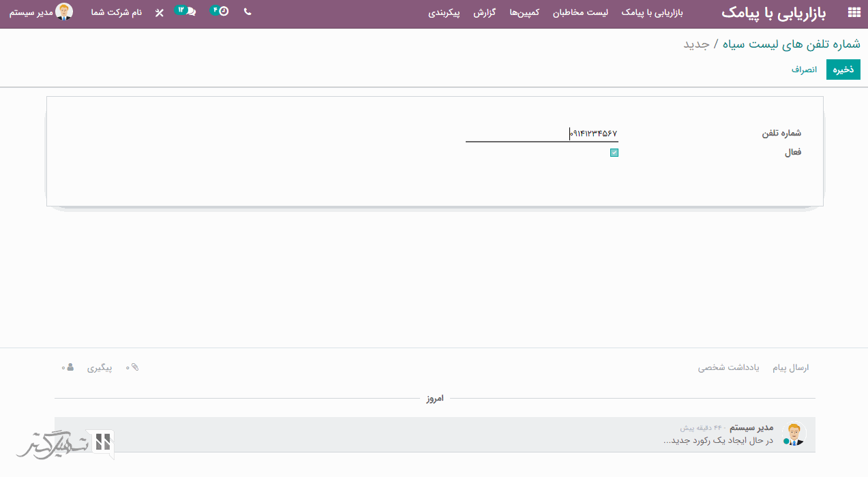Viewport: 868px width, 477px height.
Task: Click انصراف to discard the record
Action: click(x=804, y=70)
